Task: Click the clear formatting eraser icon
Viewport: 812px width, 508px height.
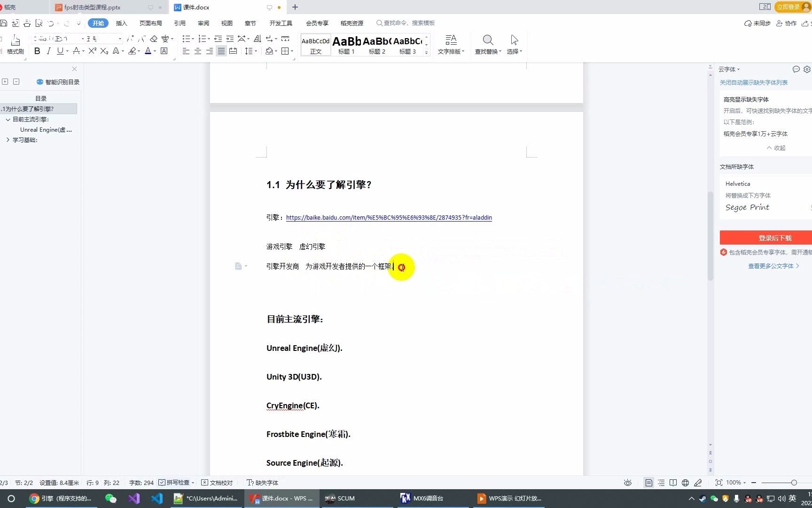Action: pyautogui.click(x=154, y=39)
